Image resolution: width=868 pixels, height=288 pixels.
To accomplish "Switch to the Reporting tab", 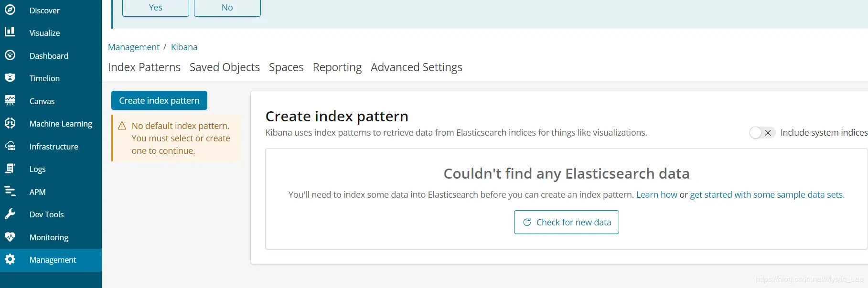I will point(337,67).
